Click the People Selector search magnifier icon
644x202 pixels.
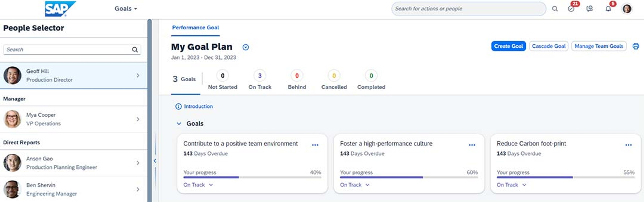tap(135, 49)
